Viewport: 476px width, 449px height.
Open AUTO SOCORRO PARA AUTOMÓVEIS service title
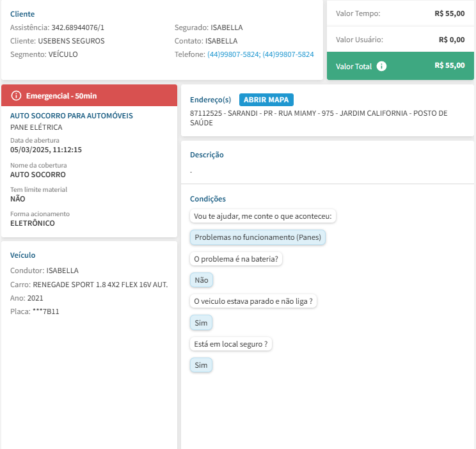72,116
